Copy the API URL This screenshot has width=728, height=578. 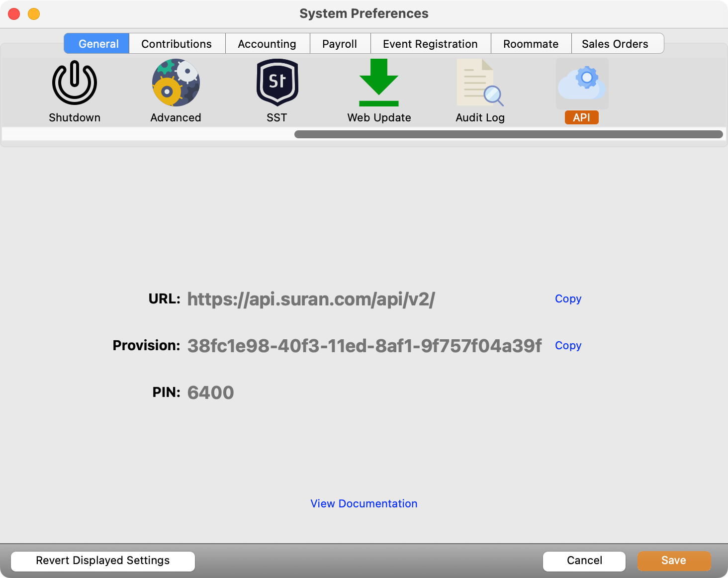(568, 298)
